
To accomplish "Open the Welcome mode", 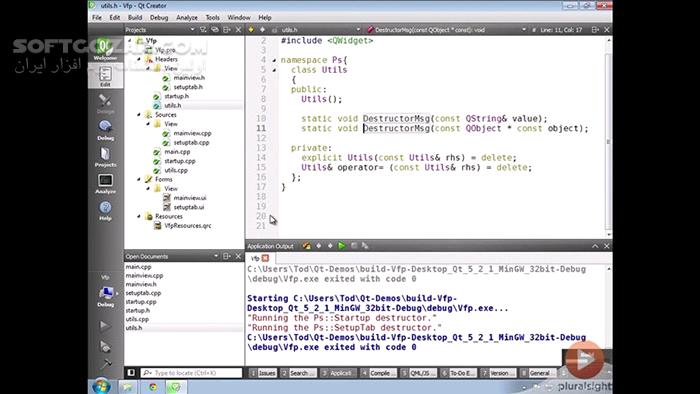I will (x=105, y=49).
